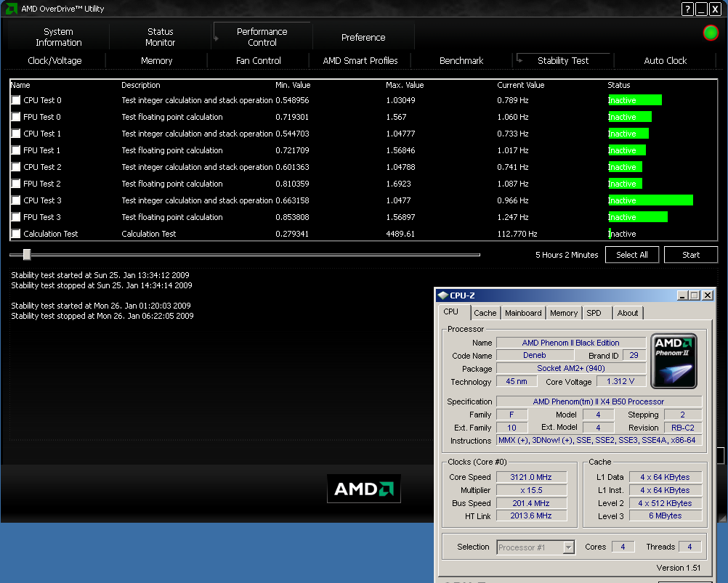728x583 pixels.
Task: Click the Status column header
Action: tap(619, 85)
